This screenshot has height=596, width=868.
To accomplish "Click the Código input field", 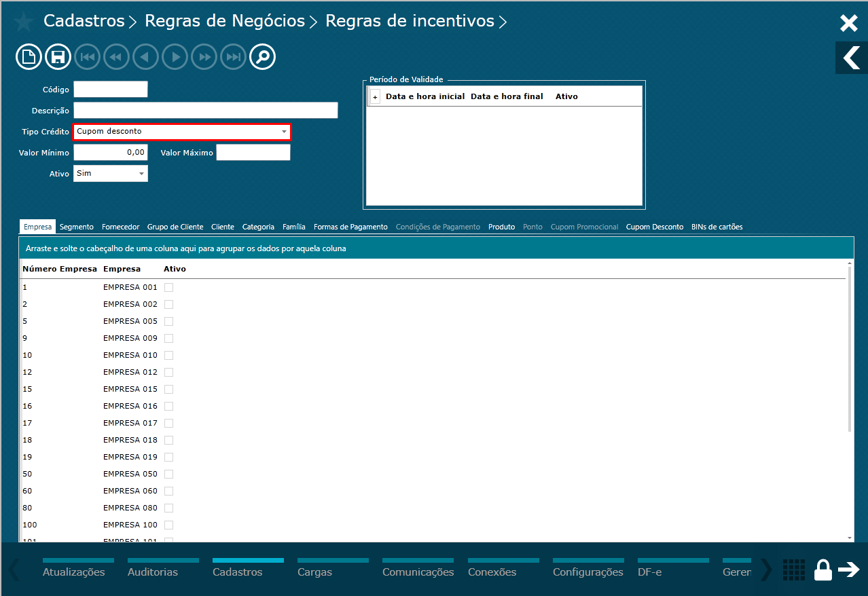I will [x=111, y=90].
